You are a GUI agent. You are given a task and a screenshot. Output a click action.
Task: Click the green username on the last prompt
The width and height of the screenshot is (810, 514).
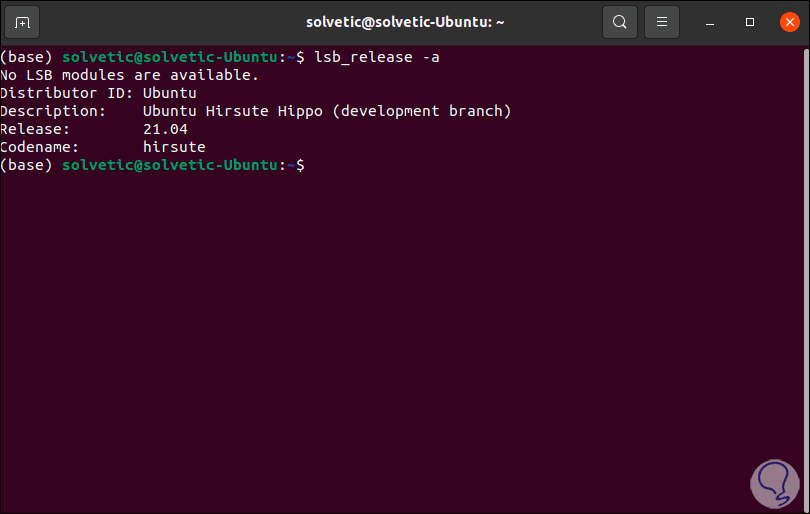(170, 165)
